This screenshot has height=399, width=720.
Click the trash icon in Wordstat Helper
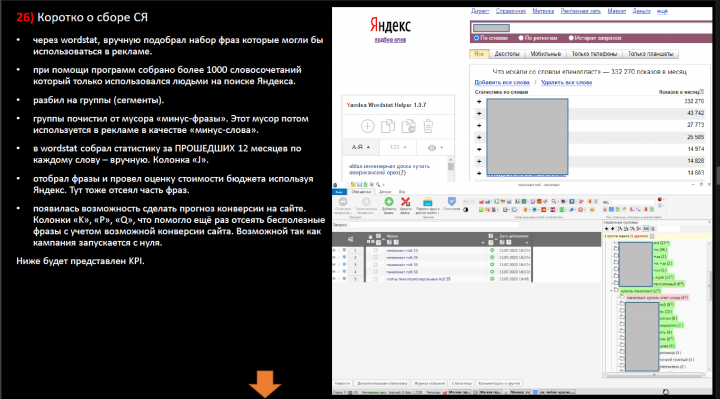[428, 126]
